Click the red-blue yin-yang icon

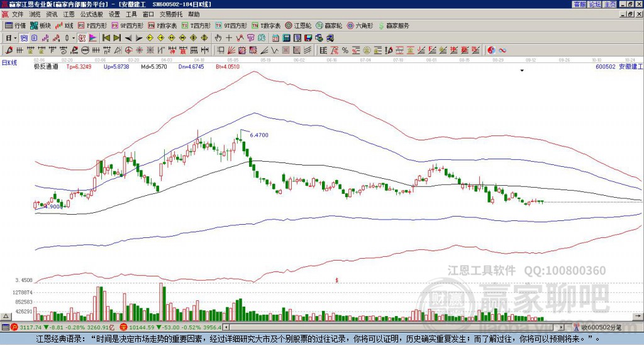pyautogui.click(x=491, y=50)
